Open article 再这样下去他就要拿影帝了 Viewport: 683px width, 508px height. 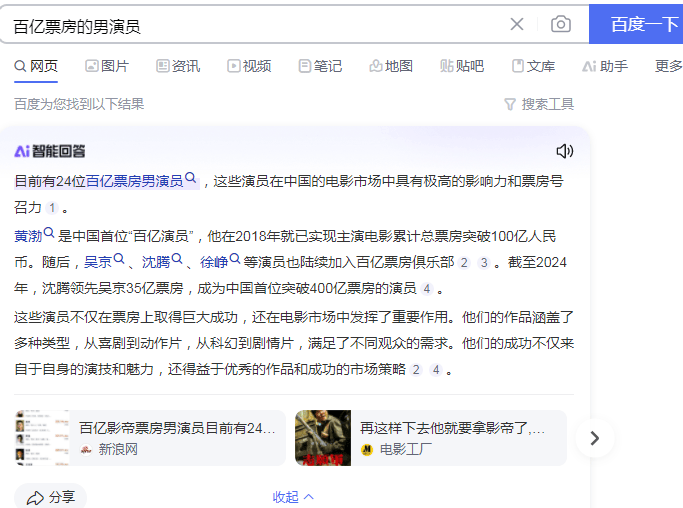point(453,428)
